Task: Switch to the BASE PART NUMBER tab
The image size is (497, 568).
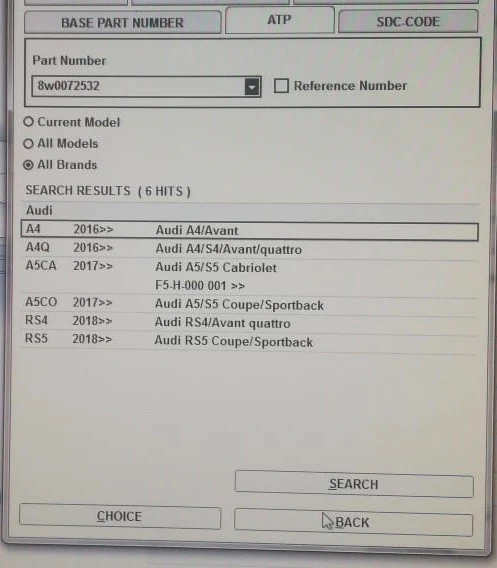Action: (x=122, y=22)
